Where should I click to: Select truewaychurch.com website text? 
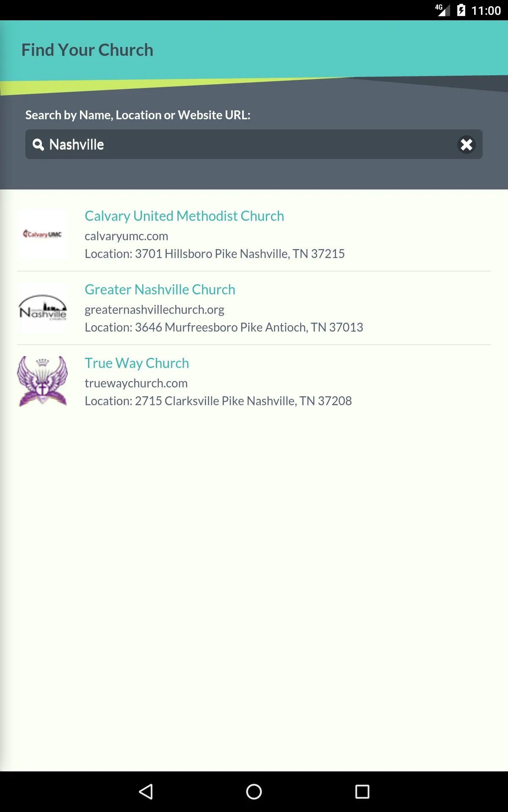point(136,383)
